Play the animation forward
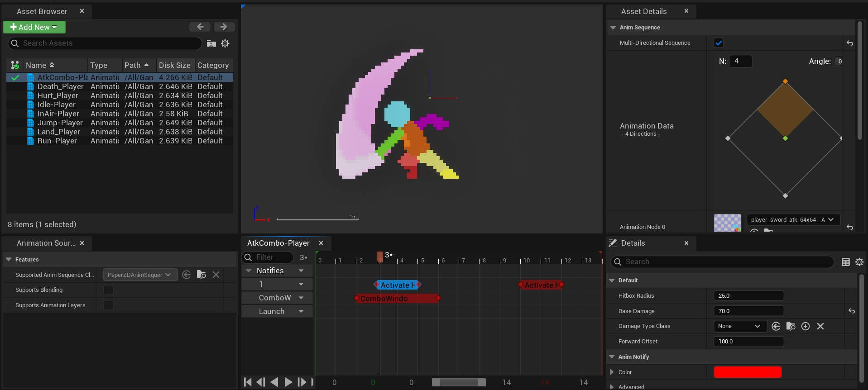This screenshot has height=390, width=868. (288, 382)
